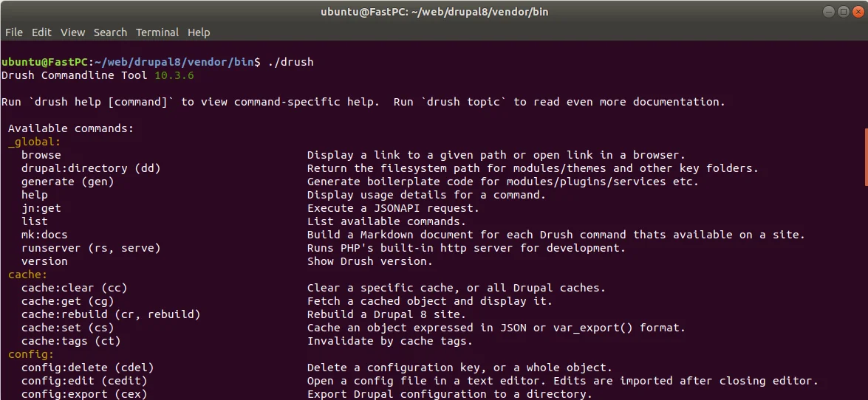Click the _global: section heading

click(x=34, y=142)
